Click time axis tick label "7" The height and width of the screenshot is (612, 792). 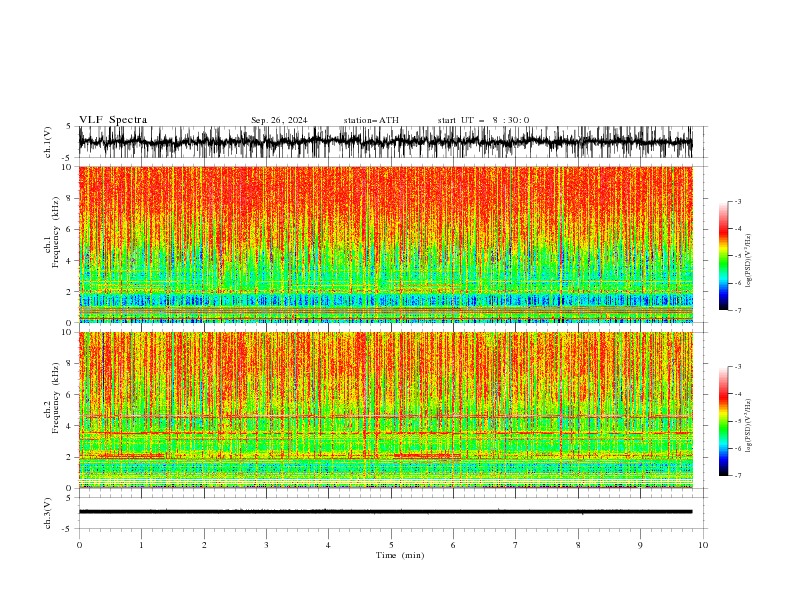point(516,545)
